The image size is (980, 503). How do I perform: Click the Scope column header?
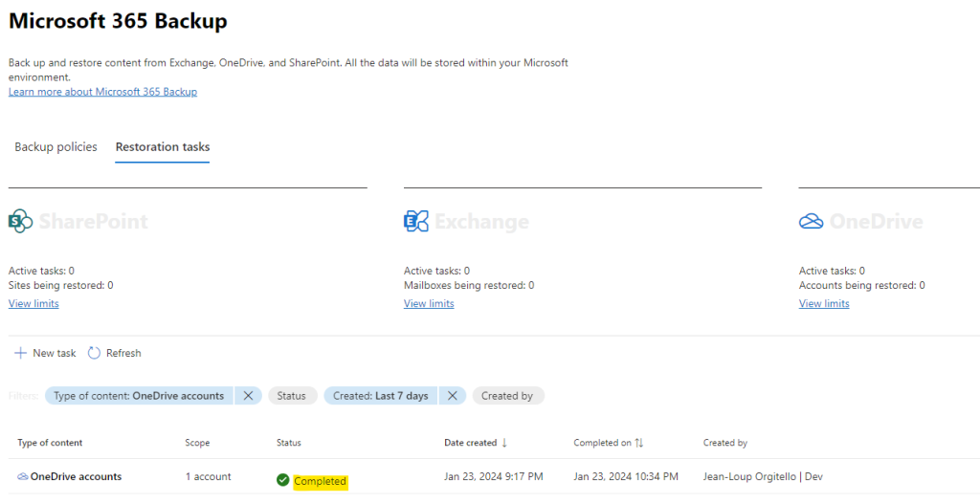tap(197, 443)
